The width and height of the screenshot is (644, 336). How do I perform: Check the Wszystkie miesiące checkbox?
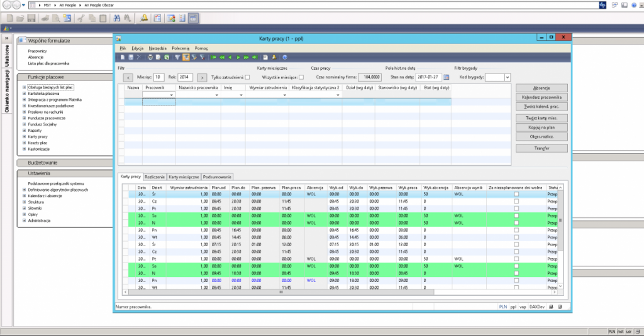[301, 77]
